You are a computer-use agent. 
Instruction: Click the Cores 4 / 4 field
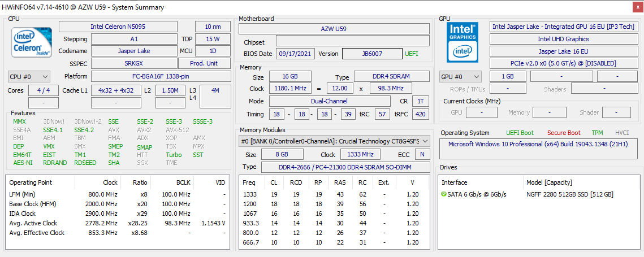43,90
